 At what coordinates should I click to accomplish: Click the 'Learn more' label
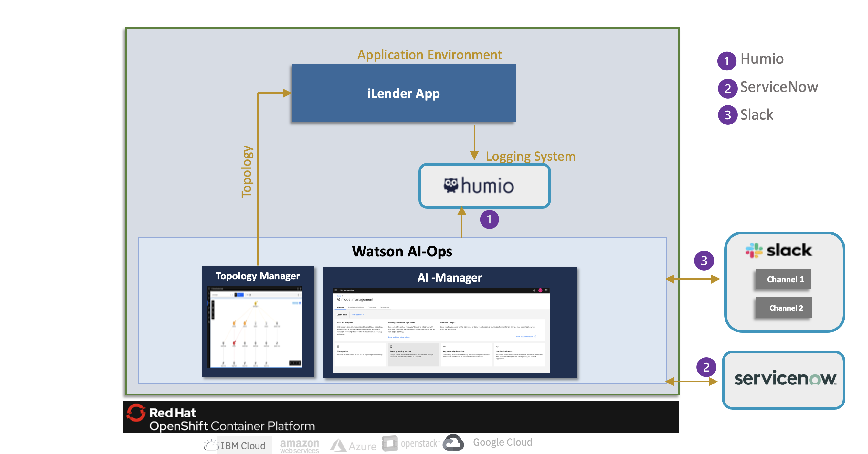(342, 314)
